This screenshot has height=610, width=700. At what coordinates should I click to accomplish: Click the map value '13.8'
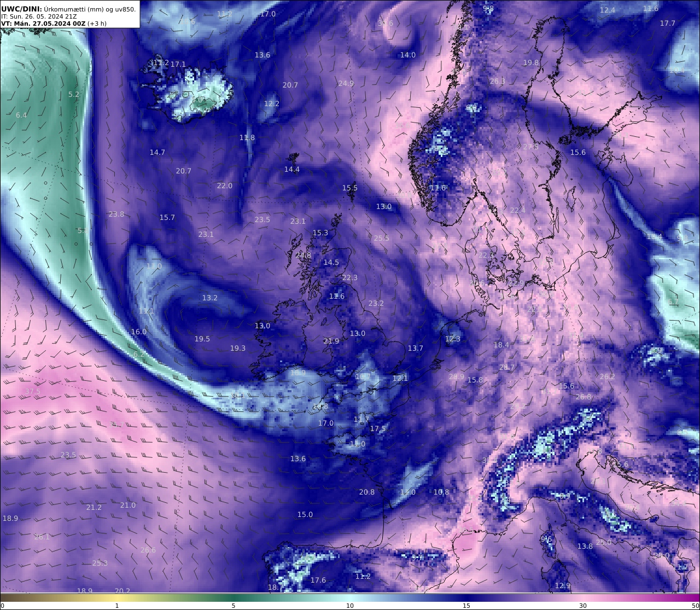coord(585,546)
